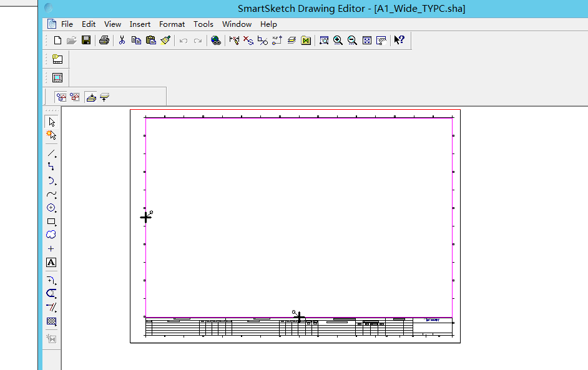Select the dimension measuring tool icon

[x=234, y=40]
